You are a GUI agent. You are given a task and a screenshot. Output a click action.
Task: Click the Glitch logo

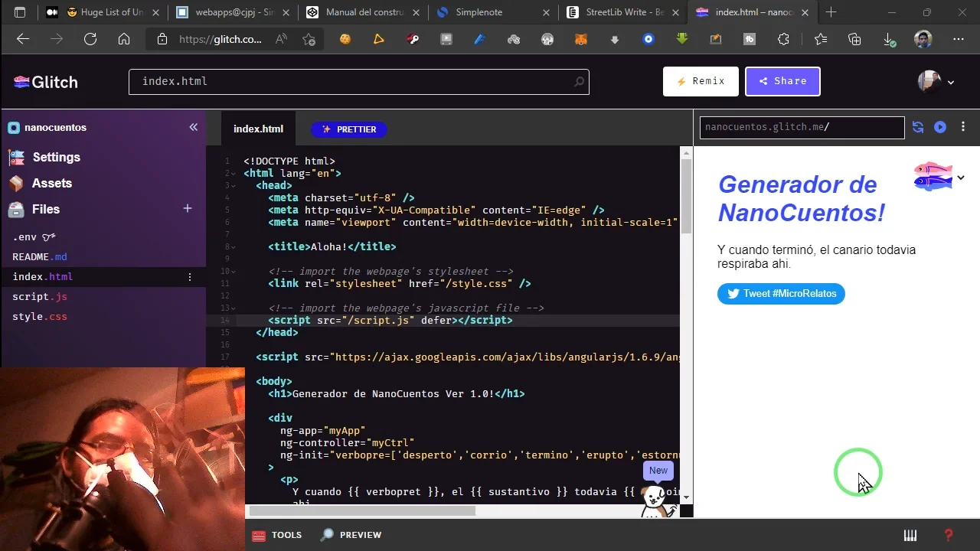(x=46, y=82)
